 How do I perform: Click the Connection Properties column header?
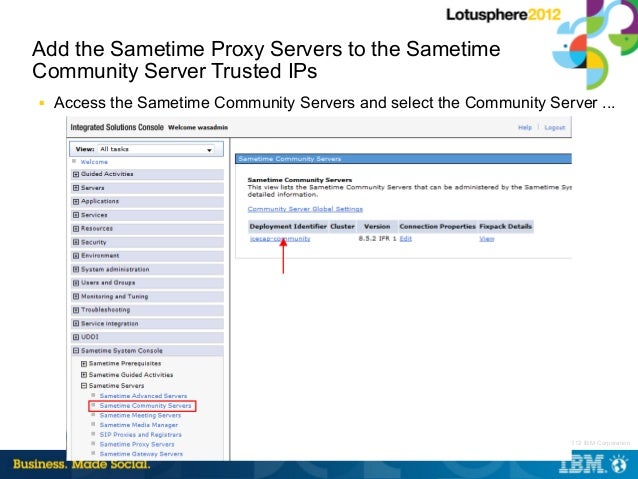[x=437, y=226]
